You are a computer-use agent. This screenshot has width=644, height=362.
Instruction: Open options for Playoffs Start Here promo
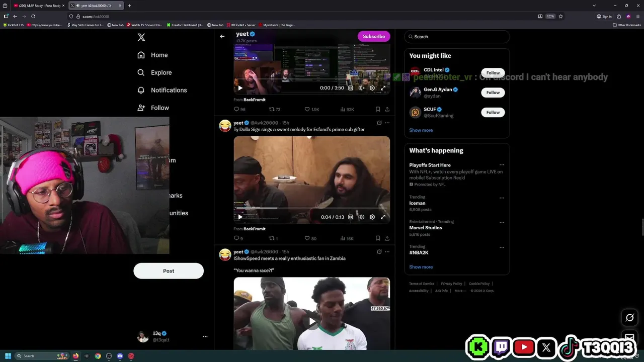coord(502,165)
